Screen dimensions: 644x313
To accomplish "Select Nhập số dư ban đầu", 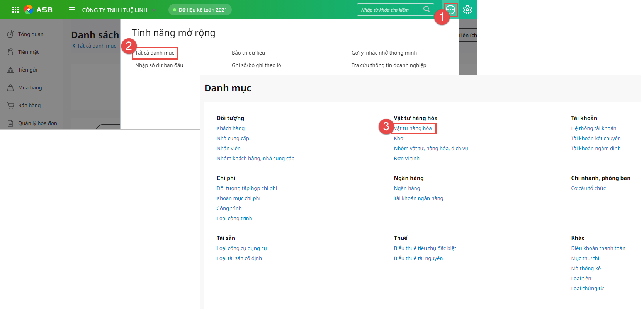I will pos(159,65).
